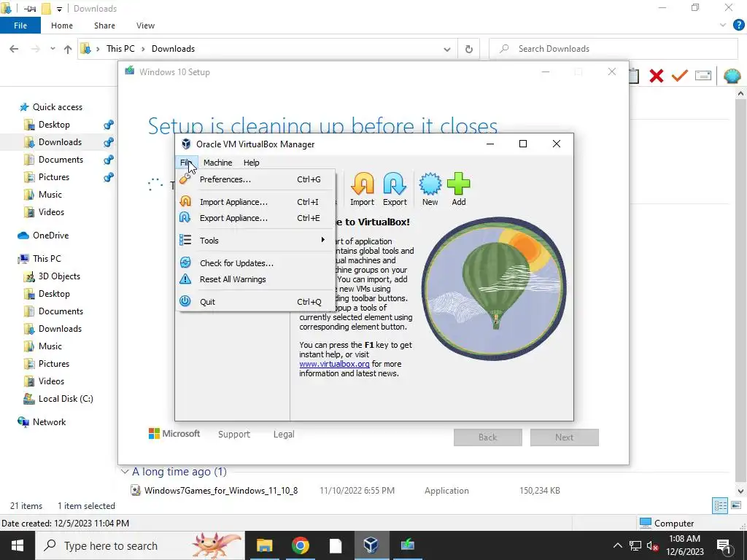Click Support link in Windows 10 Setup

234,435
